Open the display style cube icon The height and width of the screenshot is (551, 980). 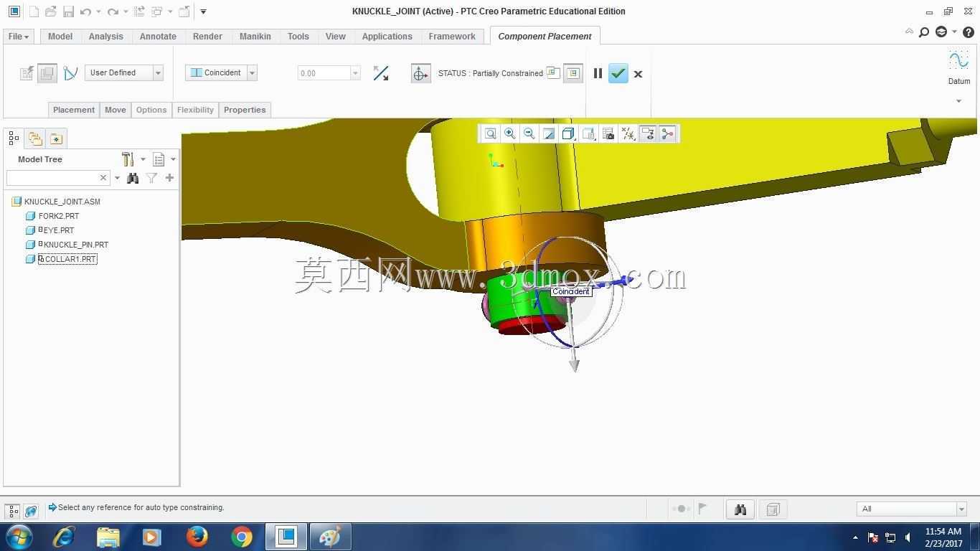coord(568,133)
